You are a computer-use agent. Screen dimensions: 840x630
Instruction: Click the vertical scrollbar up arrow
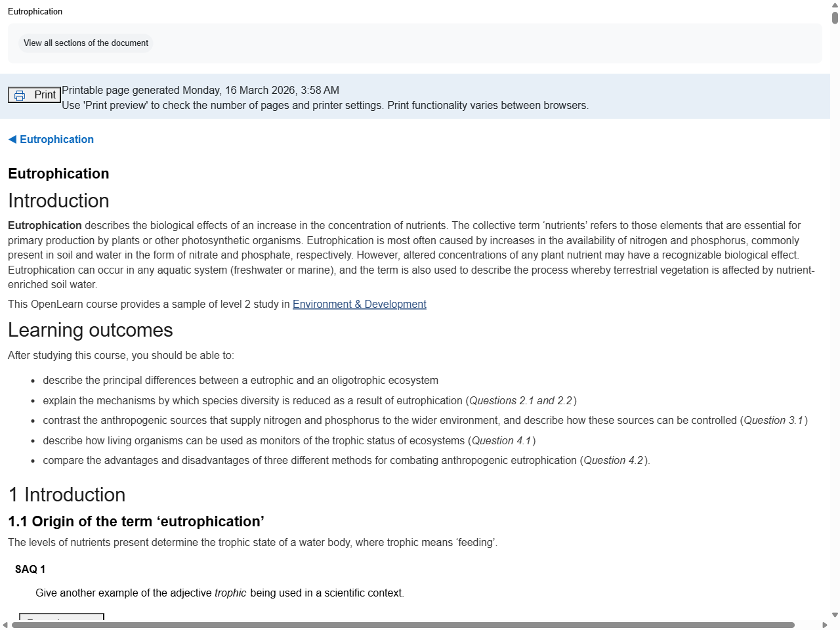click(x=834, y=5)
